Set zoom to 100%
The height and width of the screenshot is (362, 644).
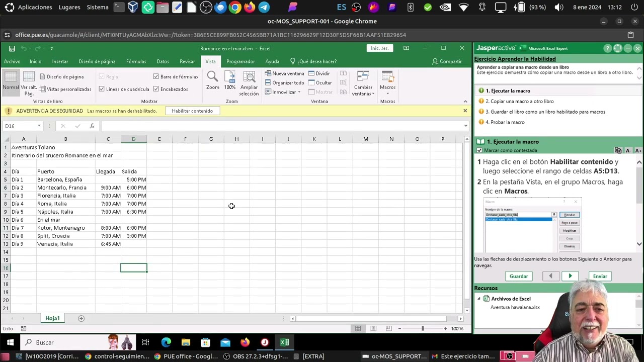230,80
